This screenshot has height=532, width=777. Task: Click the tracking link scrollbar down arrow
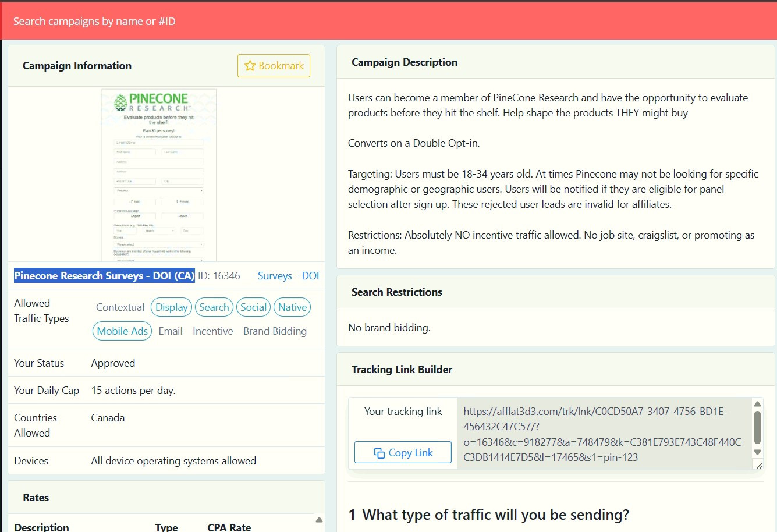(757, 452)
